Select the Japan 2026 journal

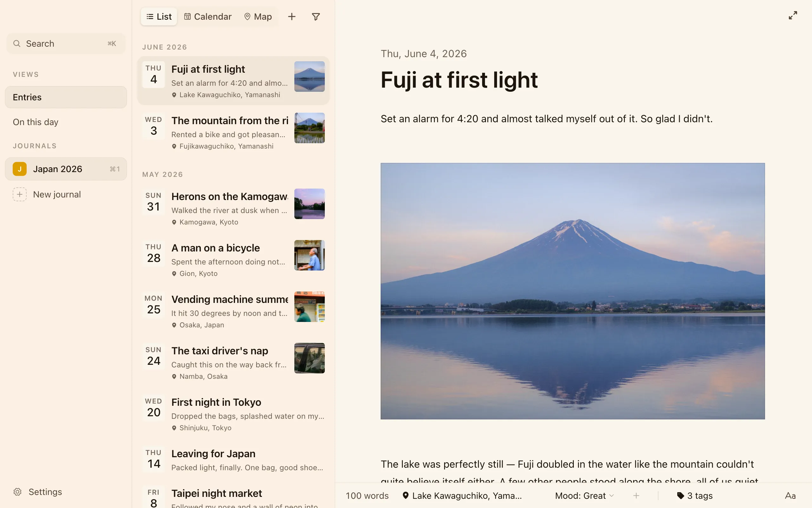point(66,169)
